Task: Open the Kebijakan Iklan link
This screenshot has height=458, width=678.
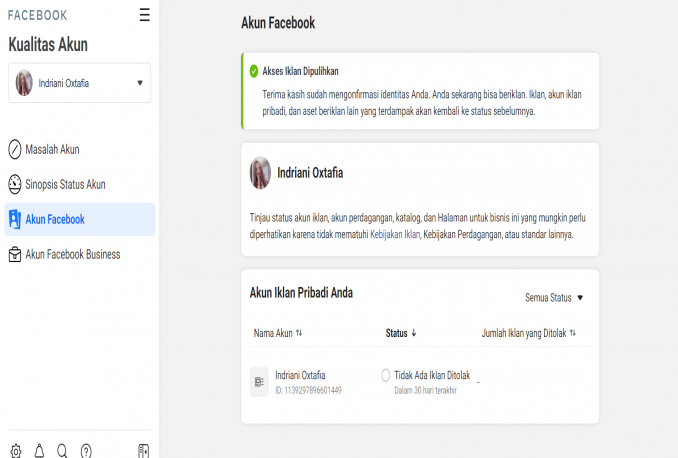Action: [397, 234]
